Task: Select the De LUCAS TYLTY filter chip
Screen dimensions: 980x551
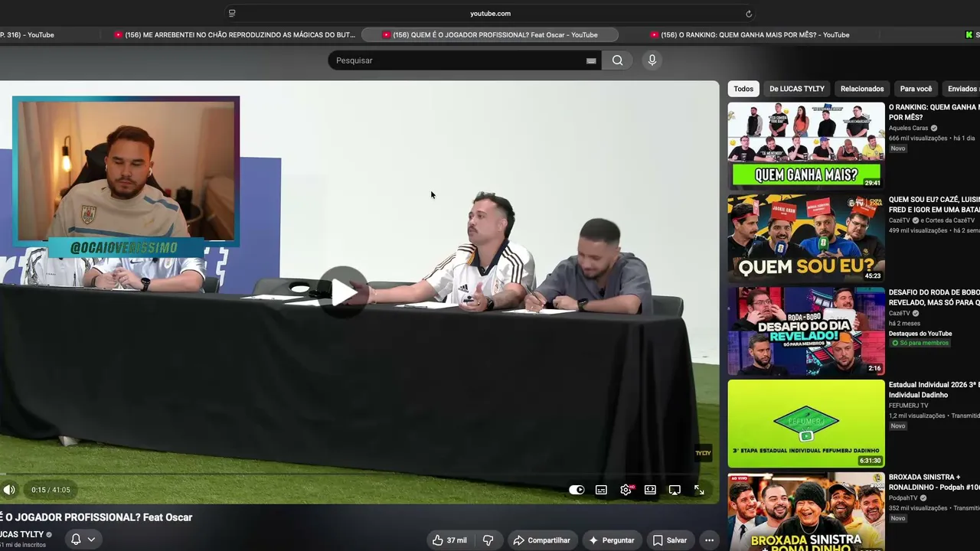Action: (797, 89)
